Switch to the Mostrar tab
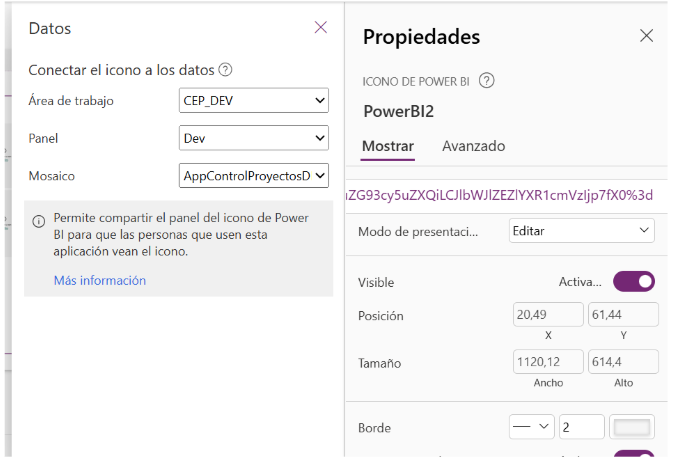The width and height of the screenshot is (674, 471). (388, 146)
